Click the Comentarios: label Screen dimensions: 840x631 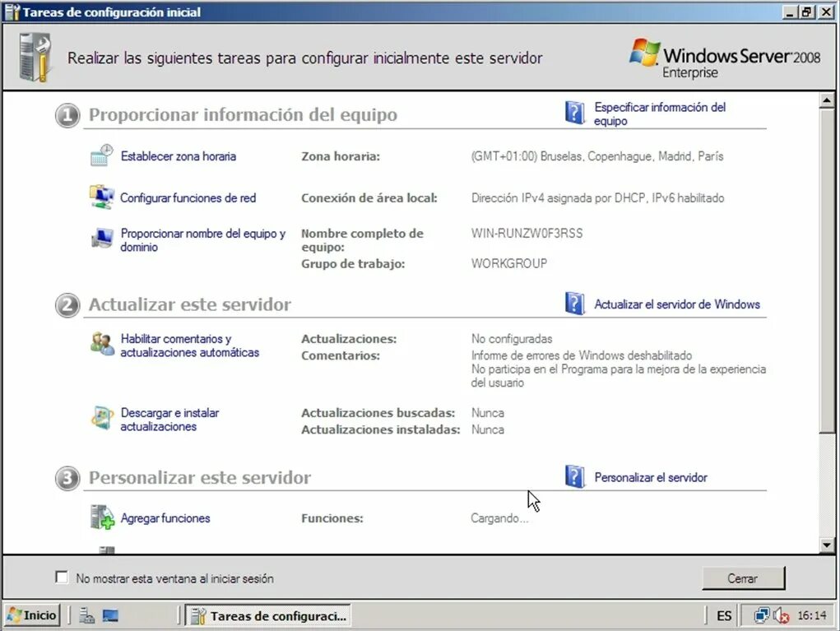341,355
